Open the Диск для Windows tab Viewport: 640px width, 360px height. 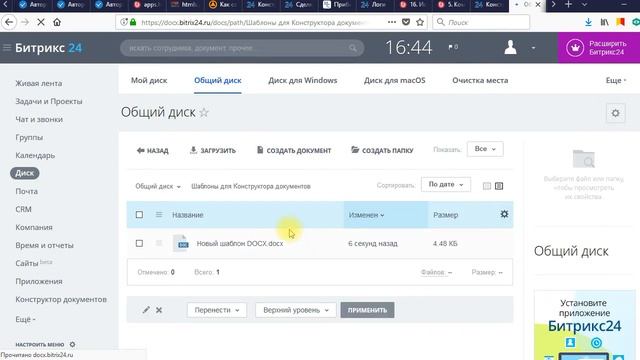302,80
